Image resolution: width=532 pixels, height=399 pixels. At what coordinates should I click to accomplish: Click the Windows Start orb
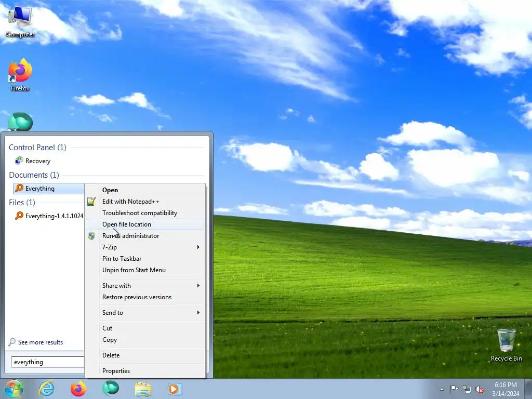tap(14, 389)
